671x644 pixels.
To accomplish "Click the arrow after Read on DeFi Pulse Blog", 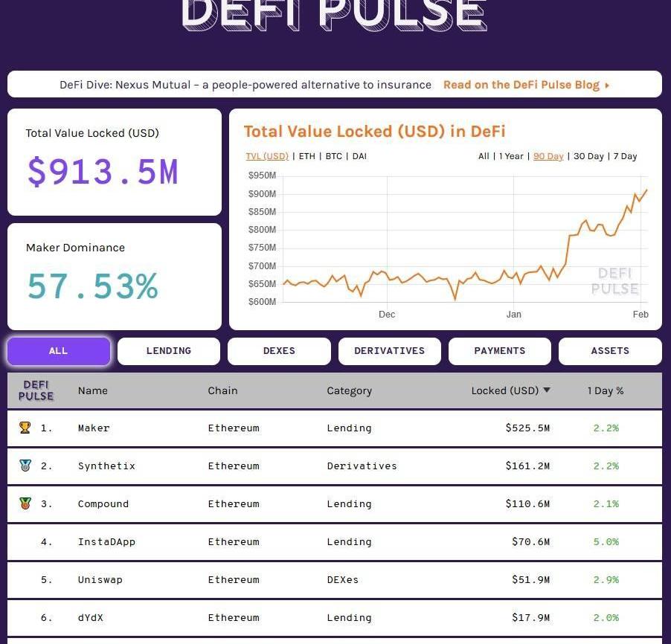I will [607, 85].
